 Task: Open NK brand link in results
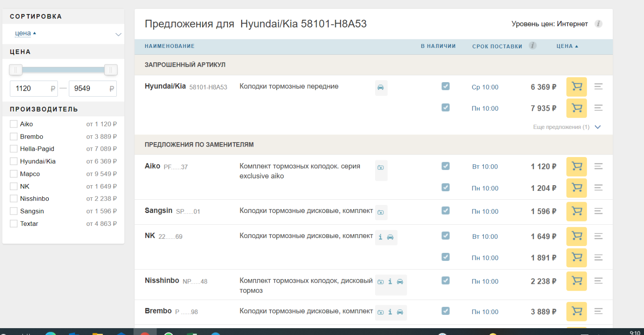tap(150, 236)
